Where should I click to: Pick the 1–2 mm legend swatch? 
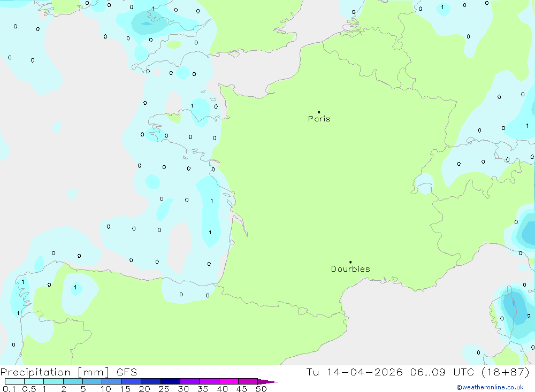(x=53, y=381)
